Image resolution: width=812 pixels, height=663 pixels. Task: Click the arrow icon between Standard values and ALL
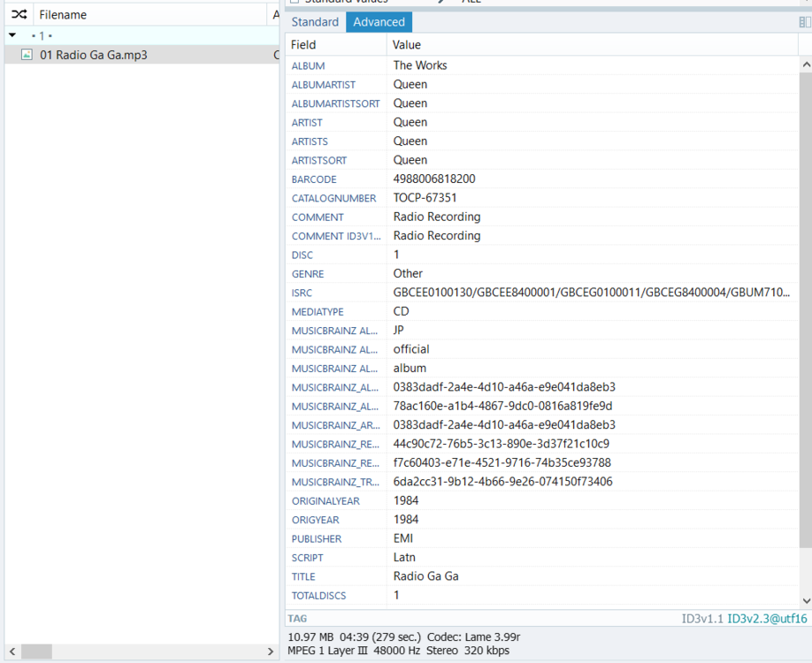click(x=440, y=3)
